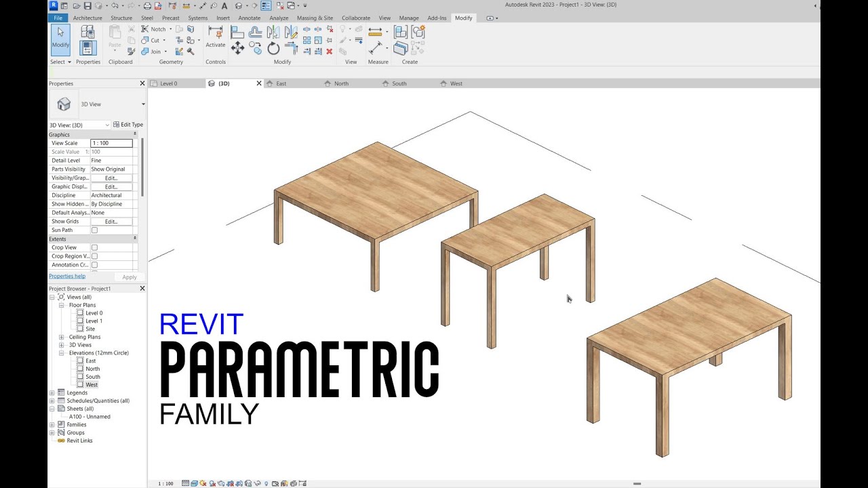Click the Type Properties icon in Properties panel
The height and width of the screenshot is (488, 868).
click(87, 31)
